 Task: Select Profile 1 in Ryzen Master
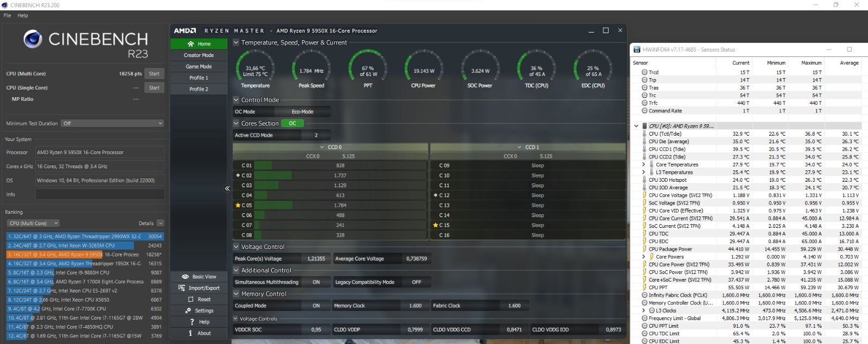click(199, 78)
